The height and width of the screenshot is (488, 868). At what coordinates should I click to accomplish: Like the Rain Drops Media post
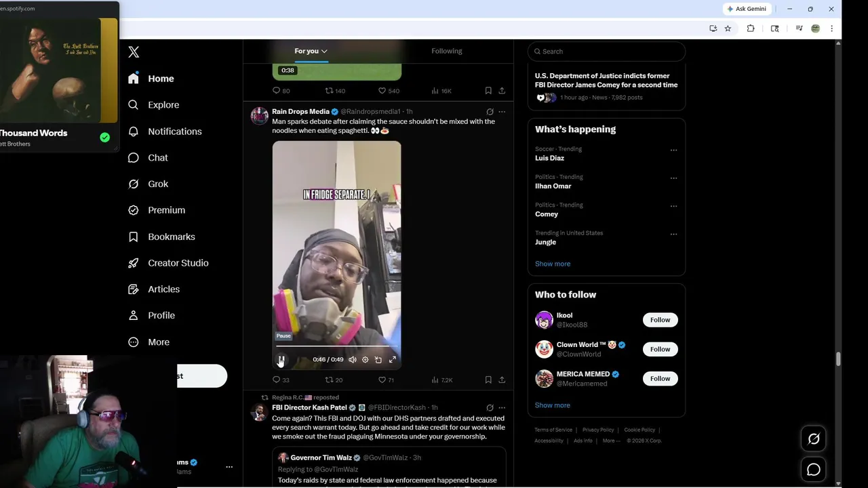click(x=386, y=380)
